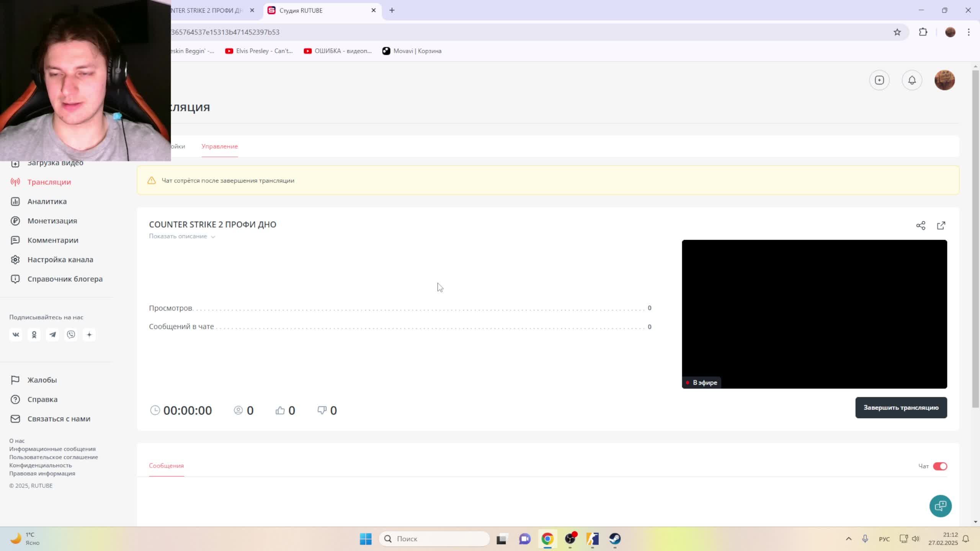Viewport: 980px width, 551px height.
Task: Open the Windows Start menu
Action: (x=366, y=539)
